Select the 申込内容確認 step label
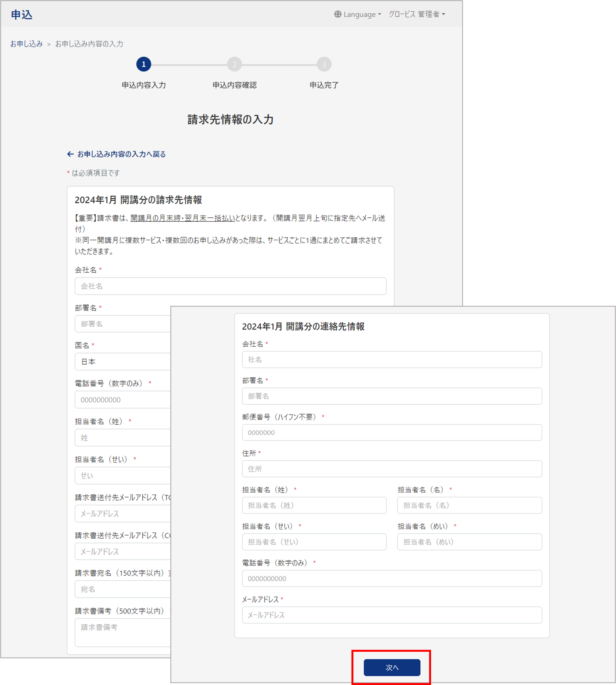This screenshot has height=685, width=616. pyautogui.click(x=234, y=85)
